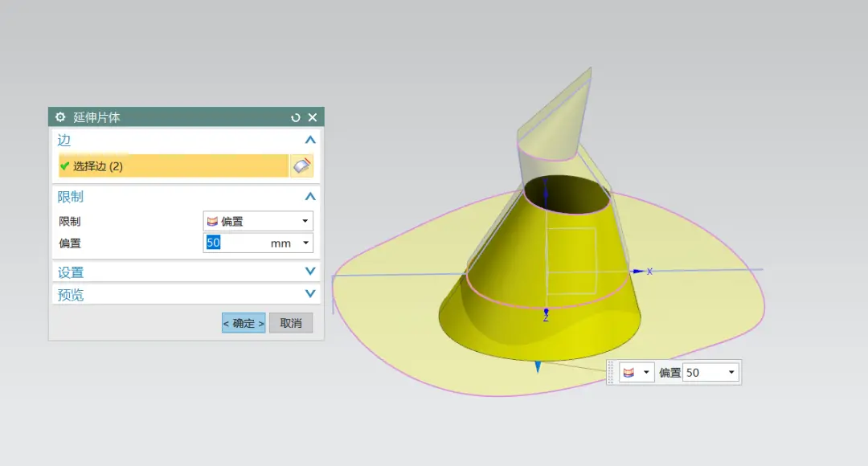Open the on-screen limit type icon dropdown
The height and width of the screenshot is (466, 868).
click(637, 373)
